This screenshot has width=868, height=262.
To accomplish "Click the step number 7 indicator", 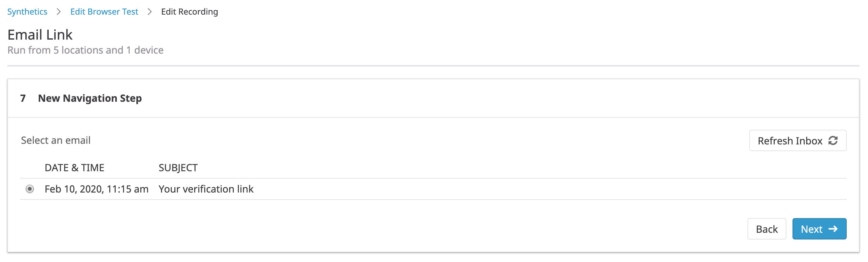I will coord(23,98).
